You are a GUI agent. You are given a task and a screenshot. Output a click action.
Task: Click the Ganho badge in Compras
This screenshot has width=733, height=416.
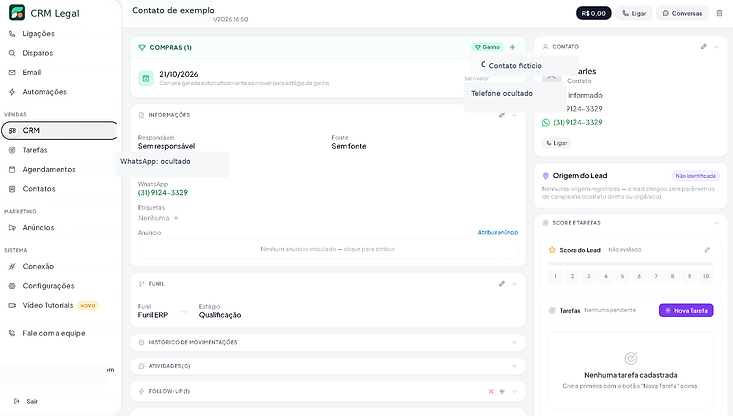tap(487, 47)
